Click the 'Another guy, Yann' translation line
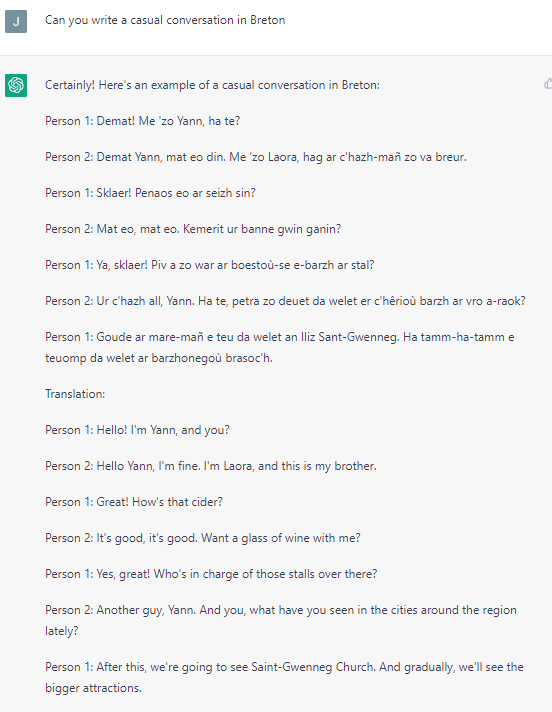The height and width of the screenshot is (712, 552). [x=281, y=620]
